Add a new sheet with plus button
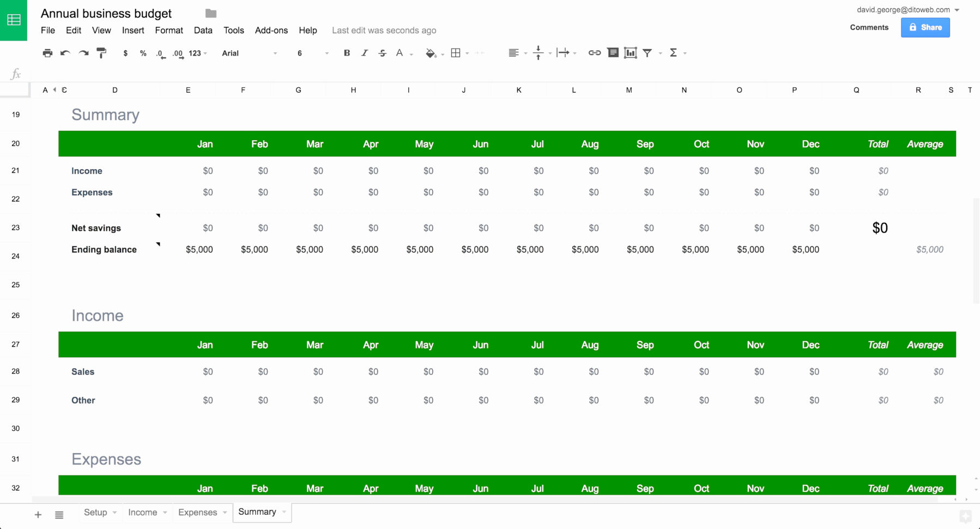This screenshot has width=980, height=529. pos(38,514)
